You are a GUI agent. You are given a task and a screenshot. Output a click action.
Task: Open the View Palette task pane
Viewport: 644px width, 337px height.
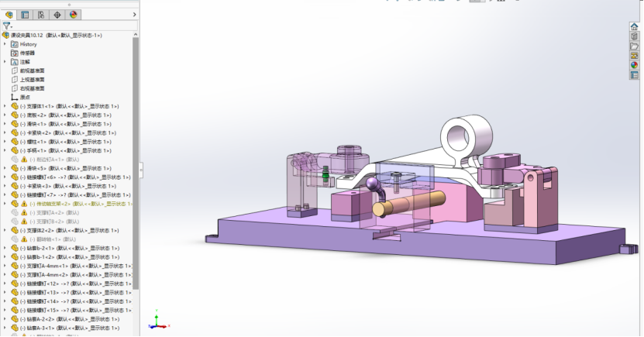(635, 56)
